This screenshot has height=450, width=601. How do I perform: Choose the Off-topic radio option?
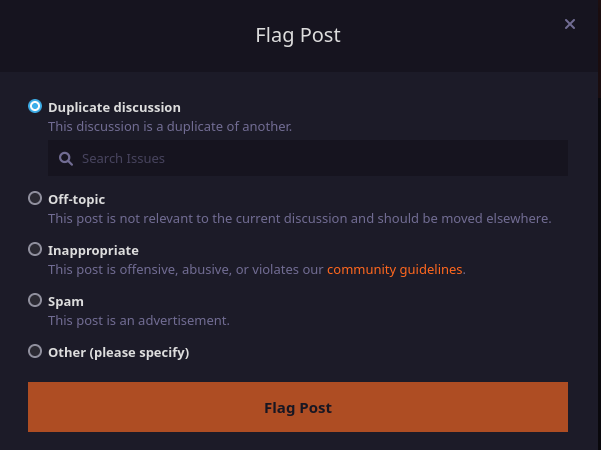[36, 198]
